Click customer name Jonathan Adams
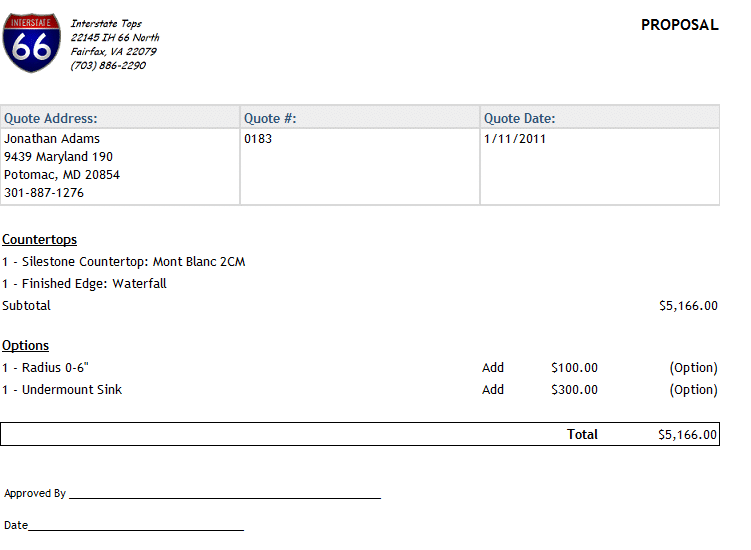Image resolution: width=751 pixels, height=550 pixels. (52, 139)
